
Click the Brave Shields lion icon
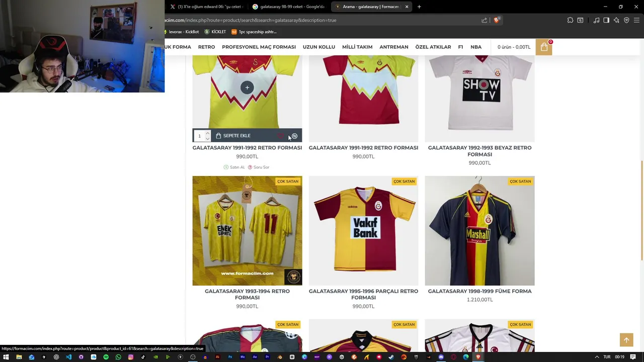[x=497, y=20]
